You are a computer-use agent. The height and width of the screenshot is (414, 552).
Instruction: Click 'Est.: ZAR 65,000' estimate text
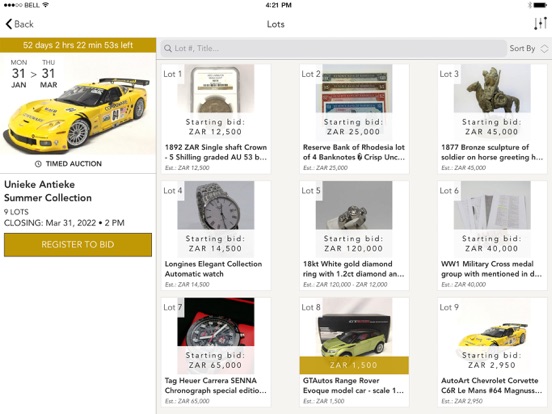pos(187,401)
